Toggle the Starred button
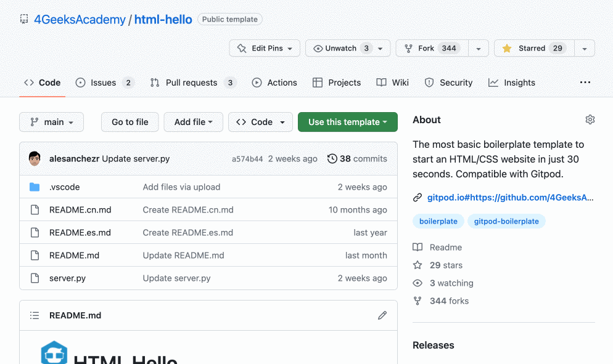The height and width of the screenshot is (364, 613). [x=535, y=48]
